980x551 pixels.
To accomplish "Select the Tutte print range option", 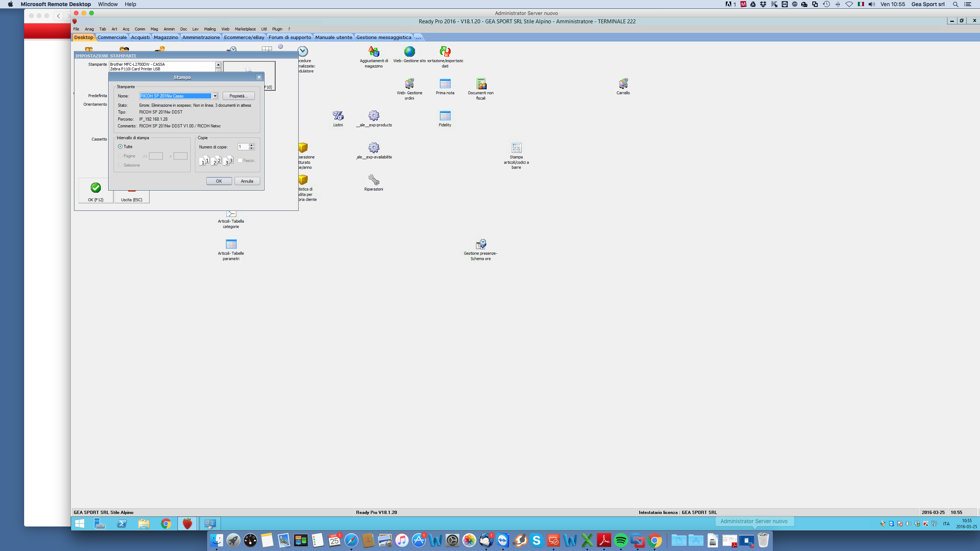I will pos(120,147).
